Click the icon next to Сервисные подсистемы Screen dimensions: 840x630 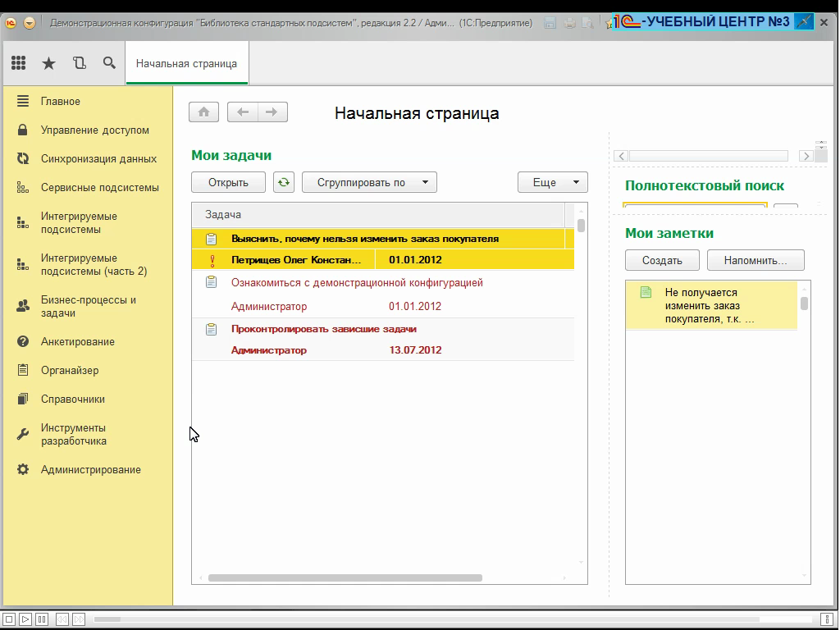click(x=22, y=188)
